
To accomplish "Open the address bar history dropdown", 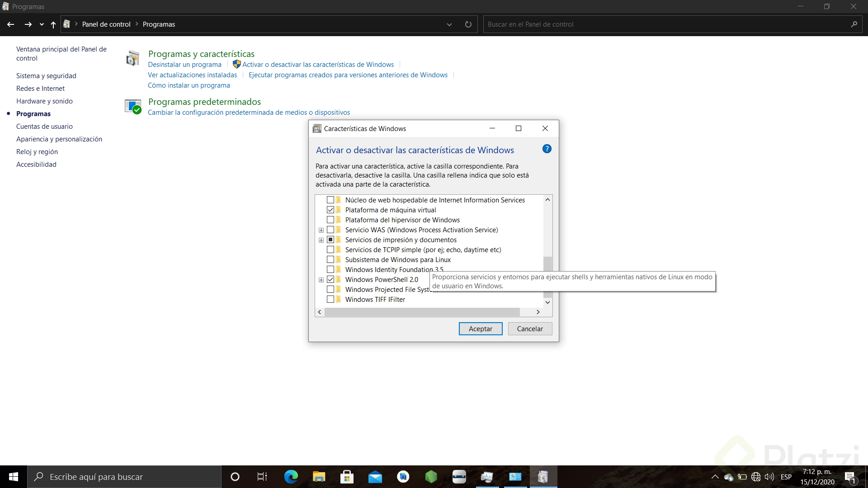I will coord(449,24).
